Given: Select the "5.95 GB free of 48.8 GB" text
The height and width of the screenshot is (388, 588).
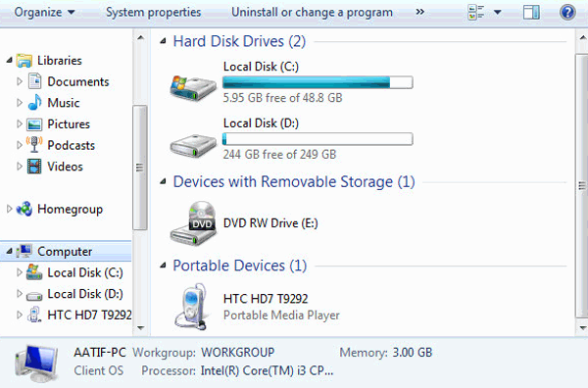Looking at the screenshot, I should click(283, 98).
